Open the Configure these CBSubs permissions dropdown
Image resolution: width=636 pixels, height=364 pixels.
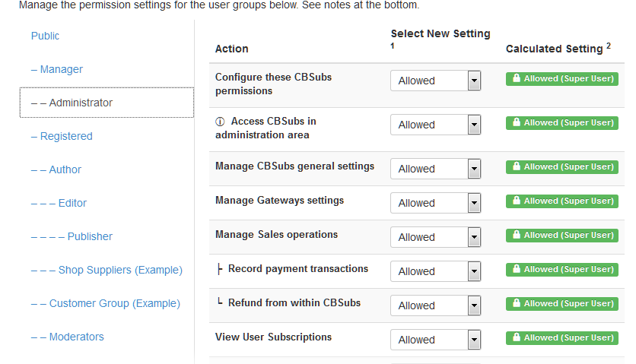click(x=435, y=81)
